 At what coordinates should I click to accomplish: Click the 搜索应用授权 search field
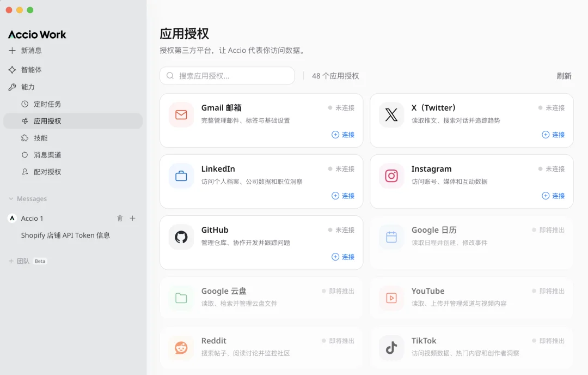[227, 76]
